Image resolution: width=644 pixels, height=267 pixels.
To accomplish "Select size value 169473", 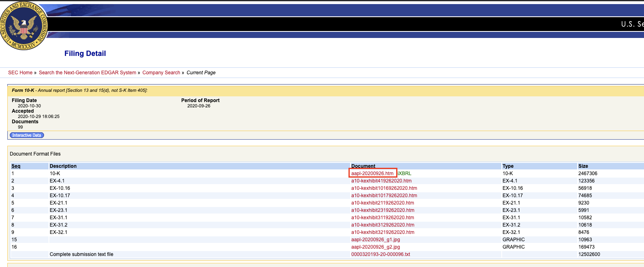I will 587,247.
